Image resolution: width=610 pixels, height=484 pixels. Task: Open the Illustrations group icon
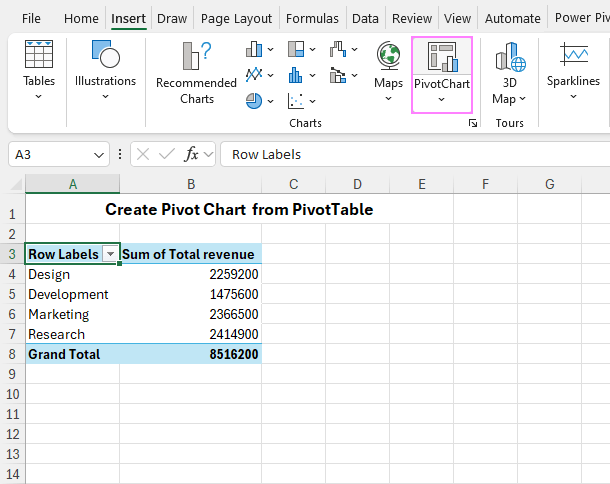(x=105, y=54)
